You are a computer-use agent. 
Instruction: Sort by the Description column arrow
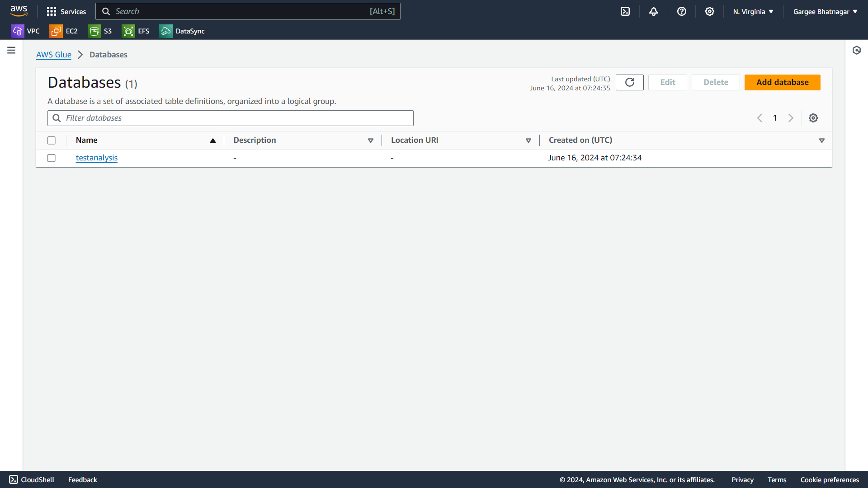[x=371, y=141]
